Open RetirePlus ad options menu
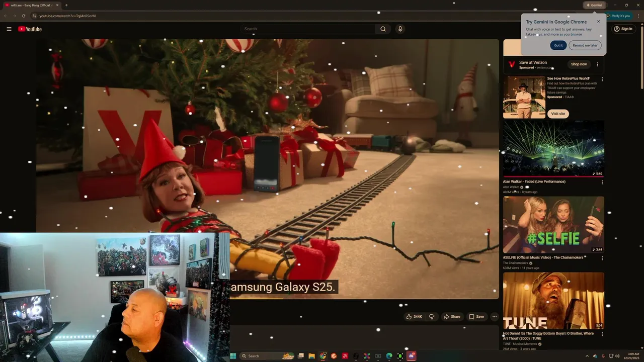 pyautogui.click(x=602, y=79)
